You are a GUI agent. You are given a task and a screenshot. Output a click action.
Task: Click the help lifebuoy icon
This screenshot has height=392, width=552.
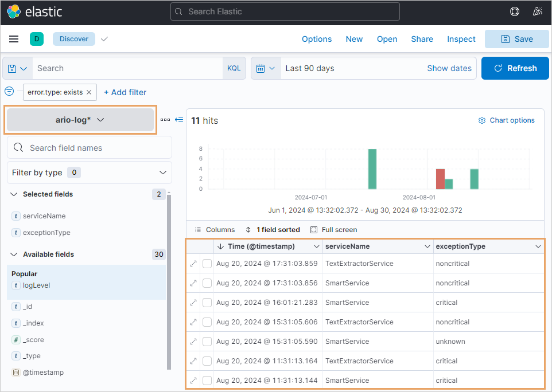(x=515, y=11)
